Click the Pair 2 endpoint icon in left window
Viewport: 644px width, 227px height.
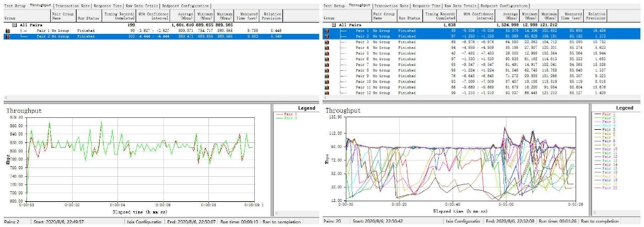[x=7, y=36]
